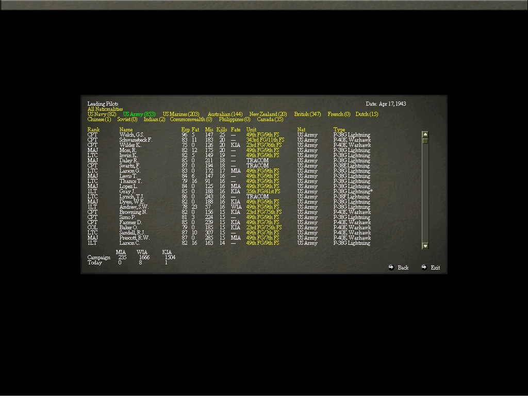Viewport: 528px width, 420px height.
Task: Filter pilots by Dutch (15)
Action: pos(367,114)
